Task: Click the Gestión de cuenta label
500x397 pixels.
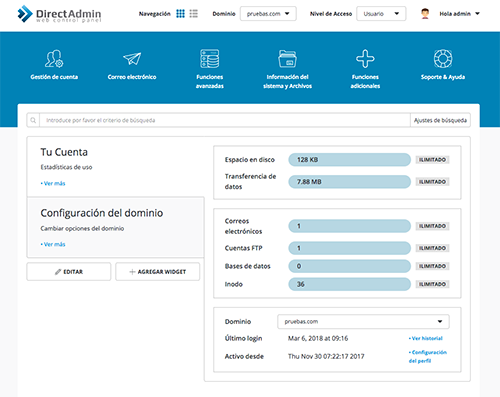Action: point(54,77)
